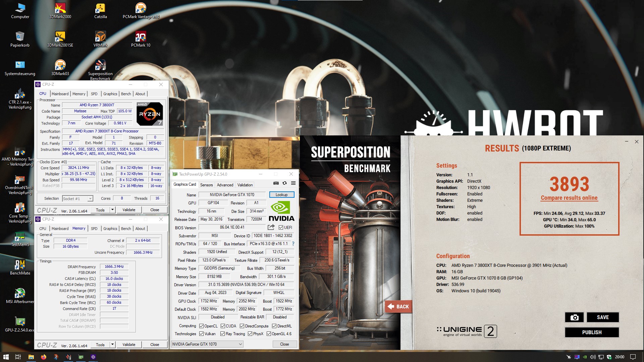
Task: Toggle the OpenCL checkbox
Action: [x=201, y=326]
